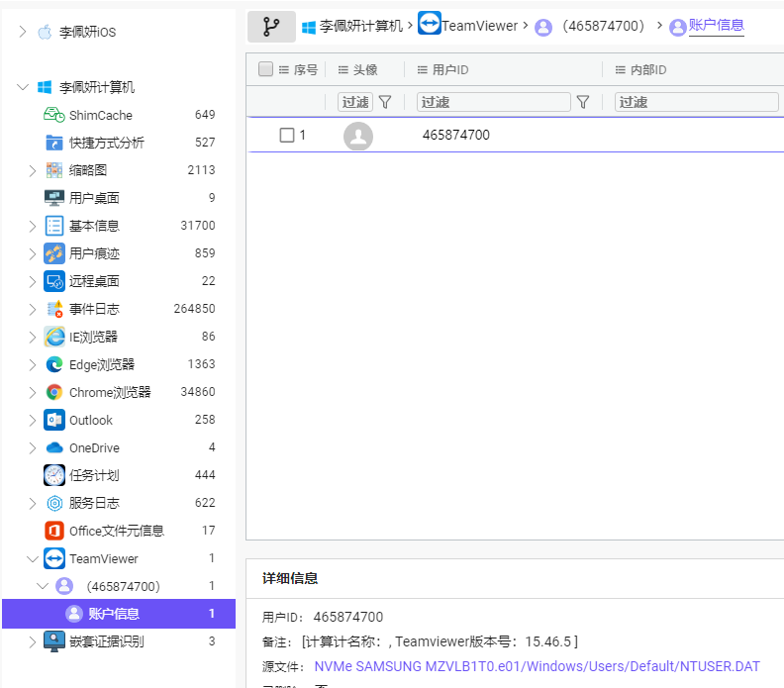The width and height of the screenshot is (784, 688).
Task: Click the 序号 column header
Action: tap(306, 70)
